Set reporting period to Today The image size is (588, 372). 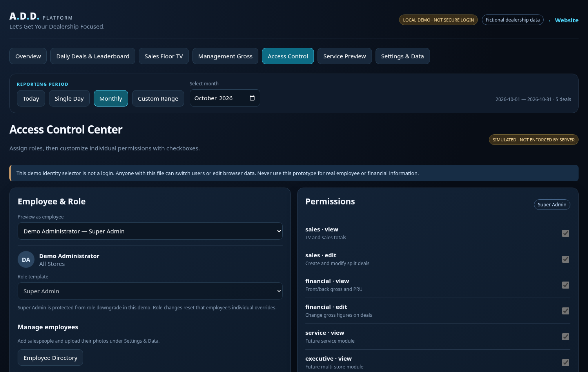pyautogui.click(x=31, y=98)
